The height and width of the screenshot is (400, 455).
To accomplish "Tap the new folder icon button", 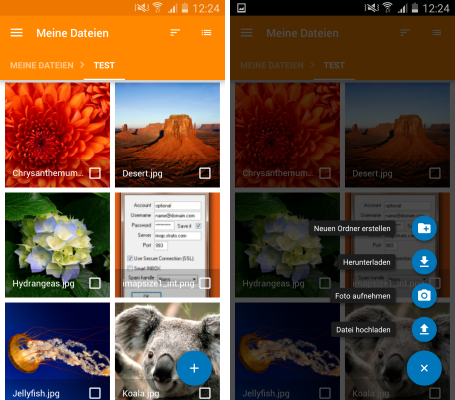I will pyautogui.click(x=424, y=228).
